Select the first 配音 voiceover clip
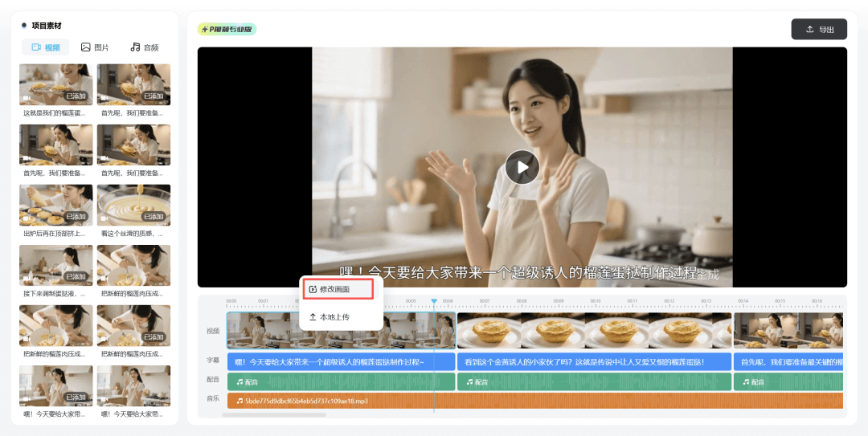This screenshot has width=868, height=436. pos(341,381)
